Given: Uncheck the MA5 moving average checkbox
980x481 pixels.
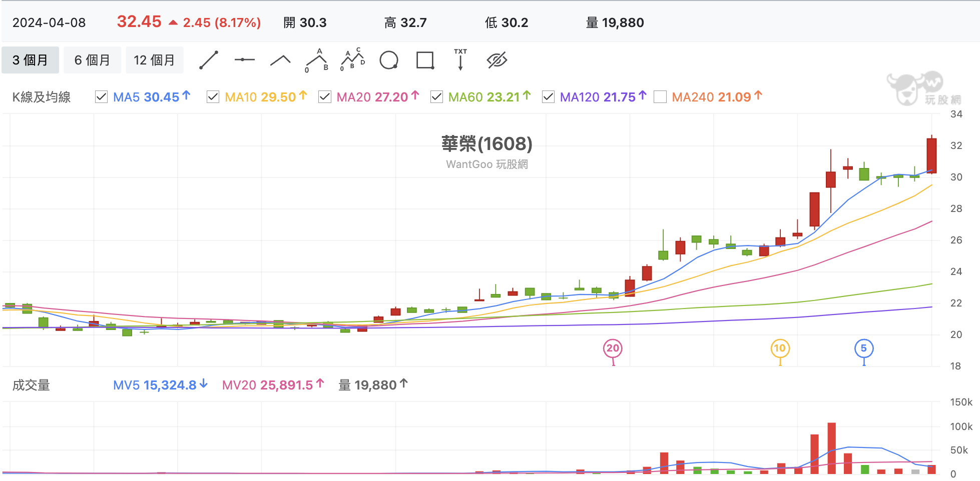Looking at the screenshot, I should pos(101,97).
